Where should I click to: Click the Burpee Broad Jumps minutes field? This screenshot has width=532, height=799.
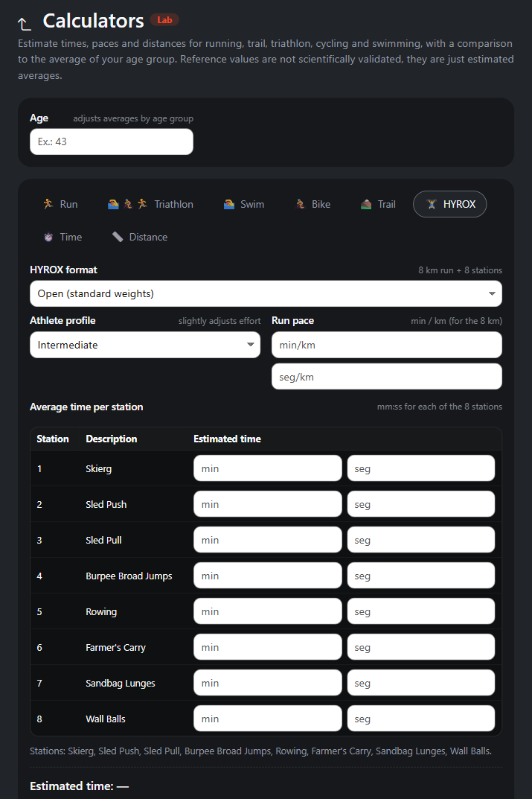267,576
